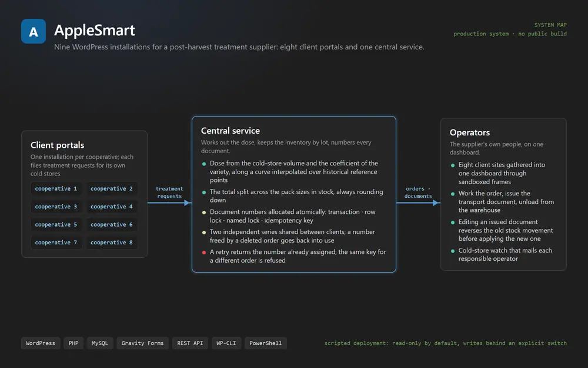The height and width of the screenshot is (368, 588).
Task: Click the WordPress technology tag
Action: (41, 343)
